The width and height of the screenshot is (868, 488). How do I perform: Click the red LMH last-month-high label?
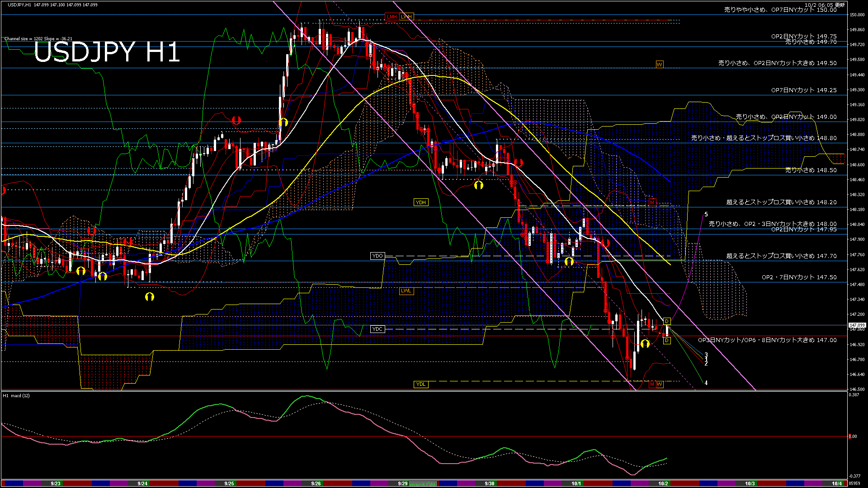(x=392, y=17)
